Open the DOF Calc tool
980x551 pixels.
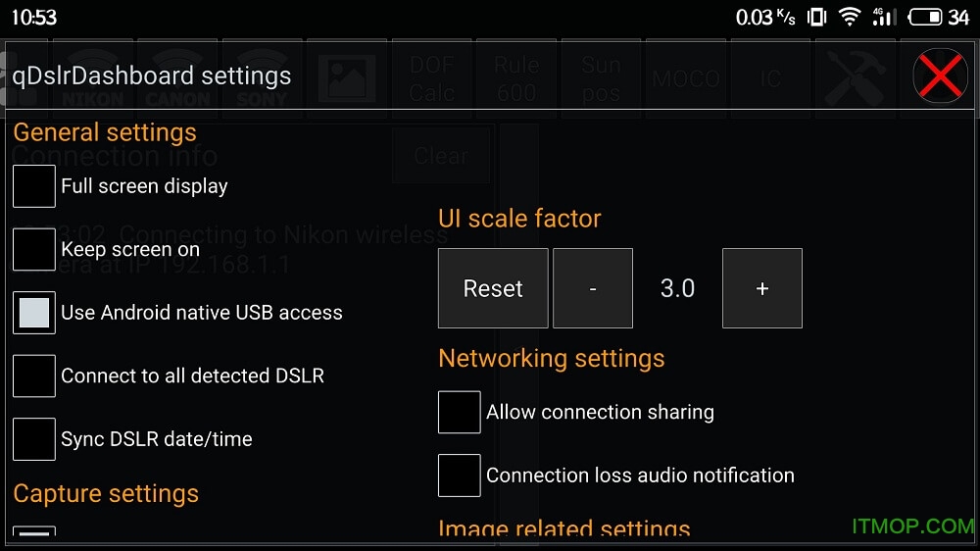tap(432, 78)
